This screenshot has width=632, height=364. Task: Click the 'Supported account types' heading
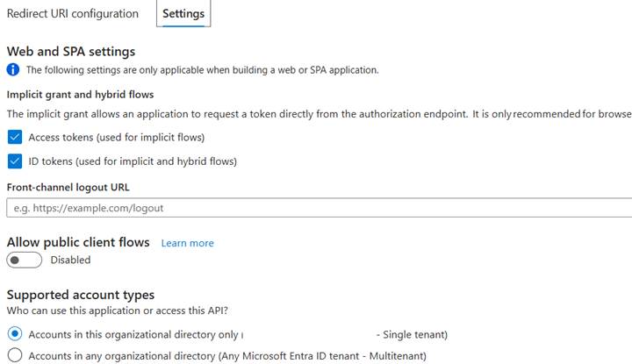81,295
